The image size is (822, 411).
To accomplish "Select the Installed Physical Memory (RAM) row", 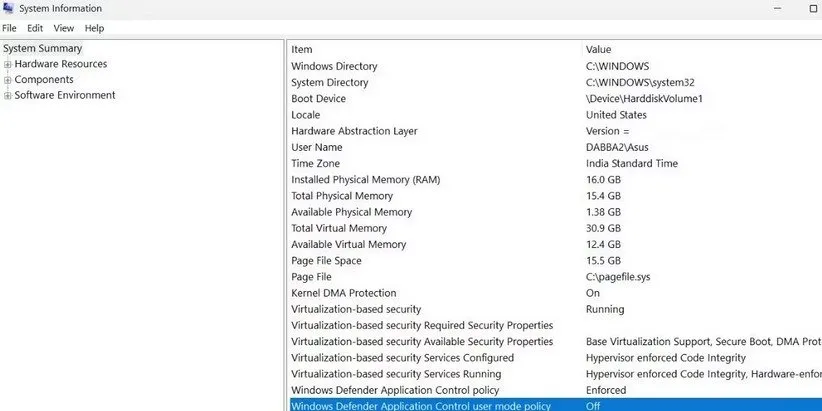I will [365, 180].
